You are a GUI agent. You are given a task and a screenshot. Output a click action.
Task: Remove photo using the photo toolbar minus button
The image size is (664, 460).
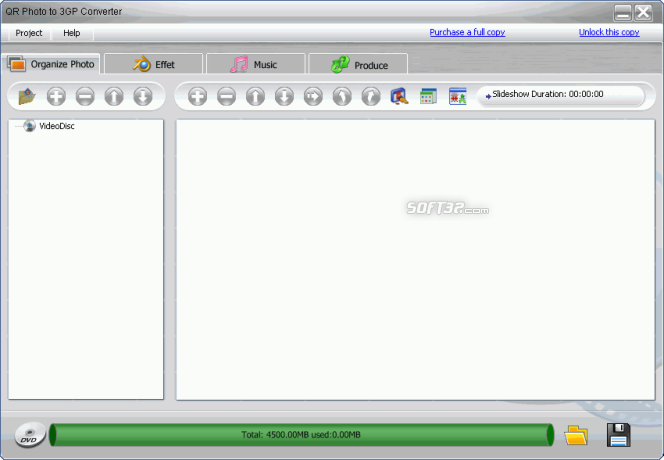[x=227, y=96]
